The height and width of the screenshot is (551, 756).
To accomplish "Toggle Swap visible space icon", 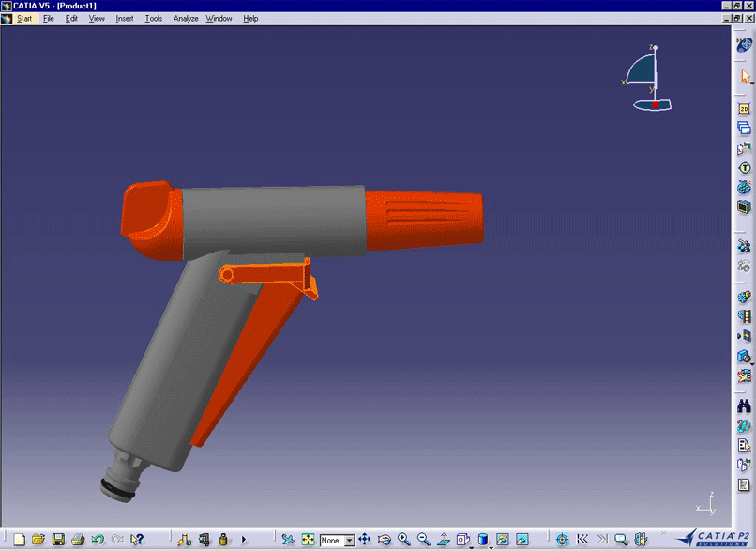I will coord(522,540).
